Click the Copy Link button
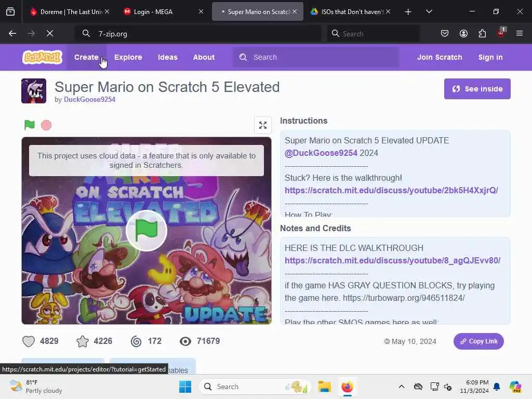Screen dimensions: 532x399 pos(478,341)
